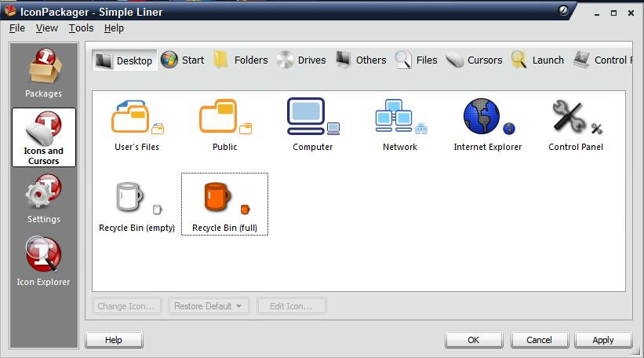Switch to the Others tab
Image resolution: width=644 pixels, height=358 pixels.
point(361,60)
